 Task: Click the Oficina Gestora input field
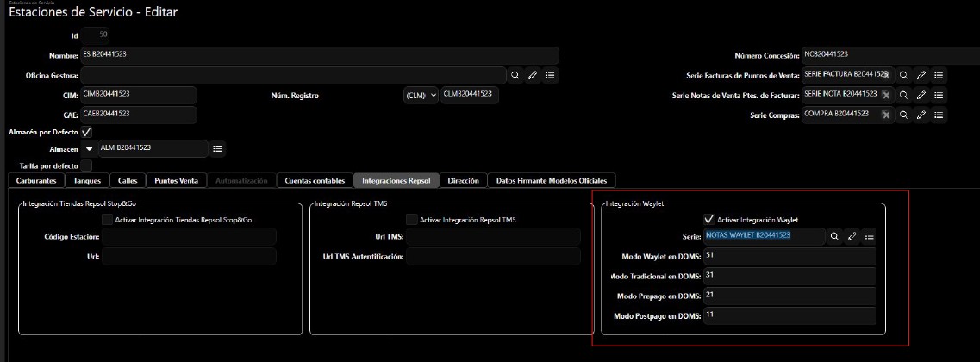[293, 76]
